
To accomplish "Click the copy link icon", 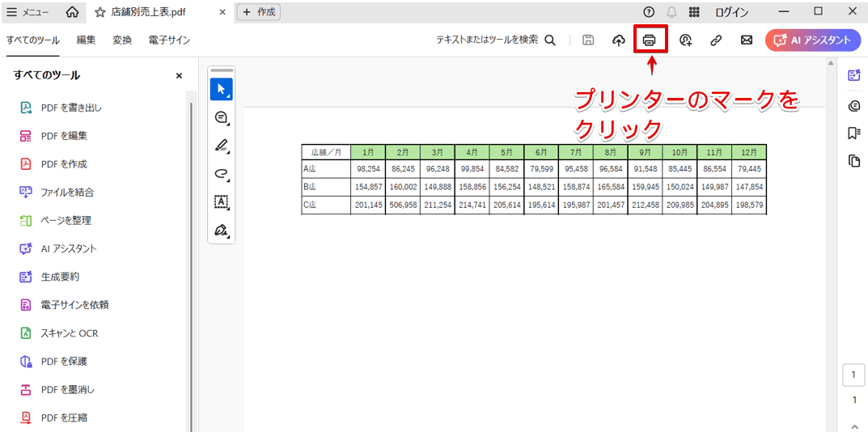I will click(716, 40).
